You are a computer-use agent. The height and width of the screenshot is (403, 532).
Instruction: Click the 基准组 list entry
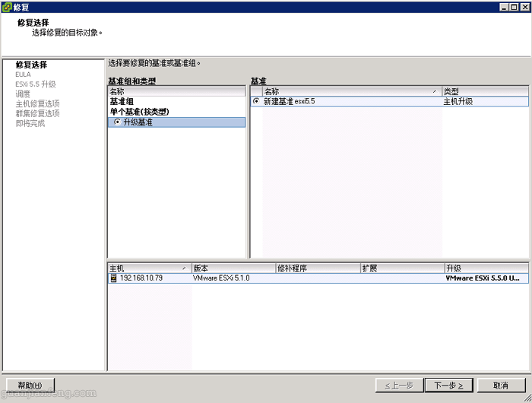pos(122,101)
